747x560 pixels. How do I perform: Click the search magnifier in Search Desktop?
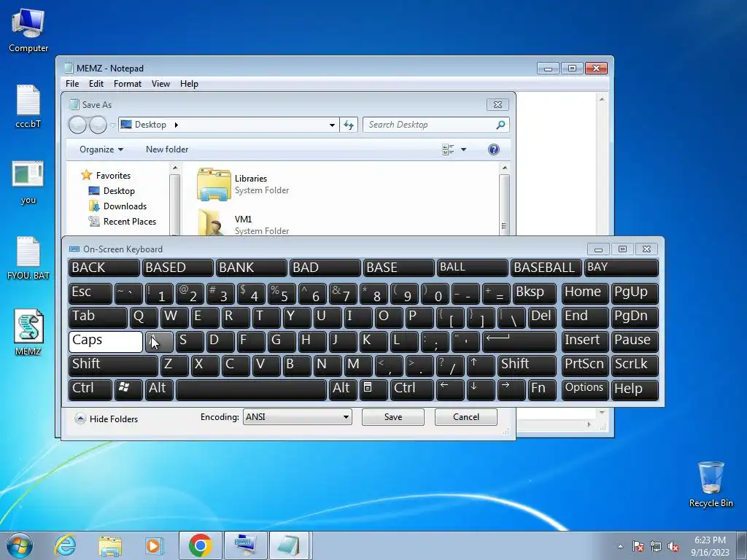click(500, 125)
